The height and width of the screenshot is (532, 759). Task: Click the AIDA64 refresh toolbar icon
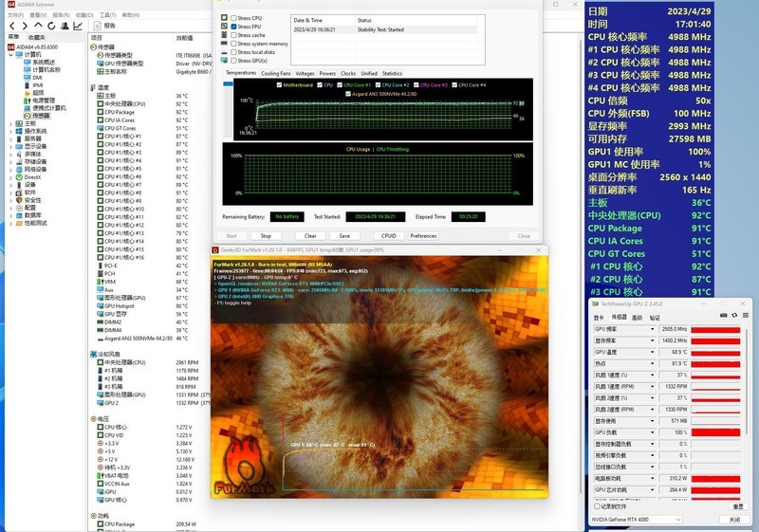click(49, 26)
